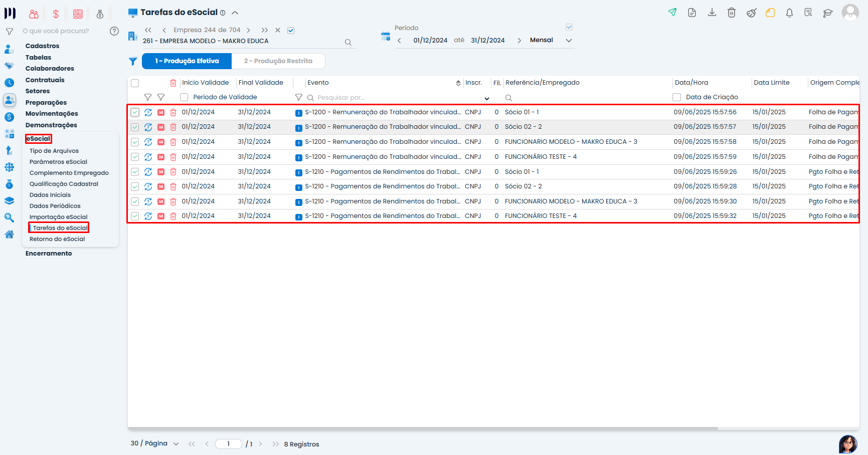
Task: Delete the last S-1210 row via trash icon
Action: (173, 216)
